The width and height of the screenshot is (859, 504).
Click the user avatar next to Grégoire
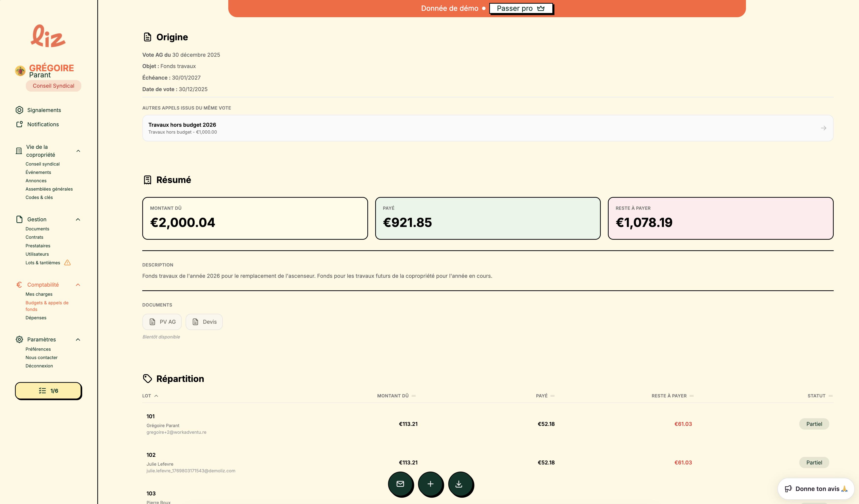click(x=20, y=71)
